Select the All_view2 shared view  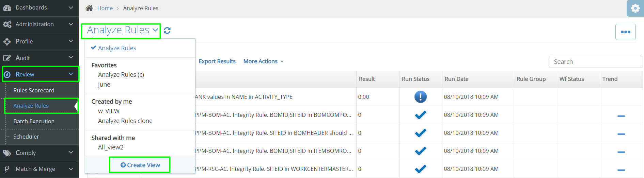coord(111,147)
